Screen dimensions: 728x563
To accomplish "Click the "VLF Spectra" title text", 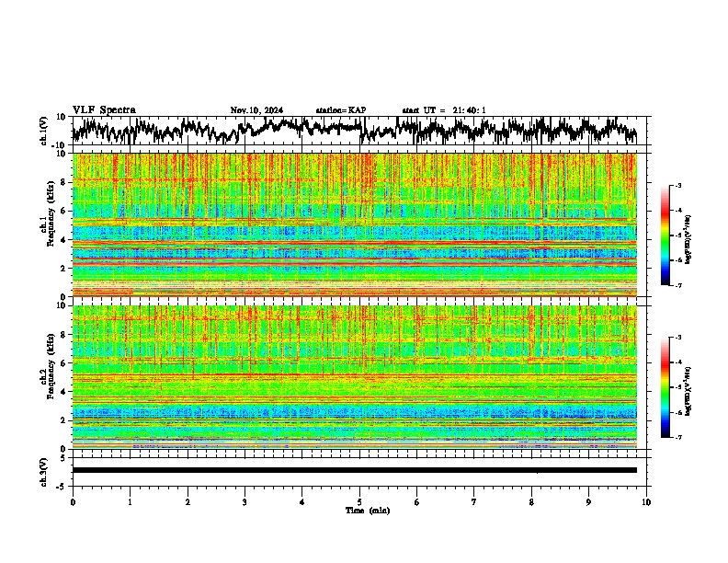I will (104, 110).
